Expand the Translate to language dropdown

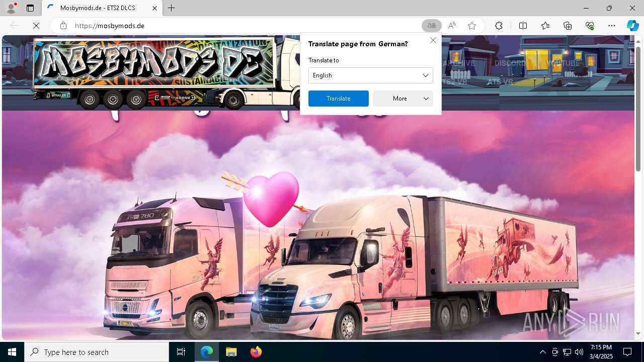point(370,75)
